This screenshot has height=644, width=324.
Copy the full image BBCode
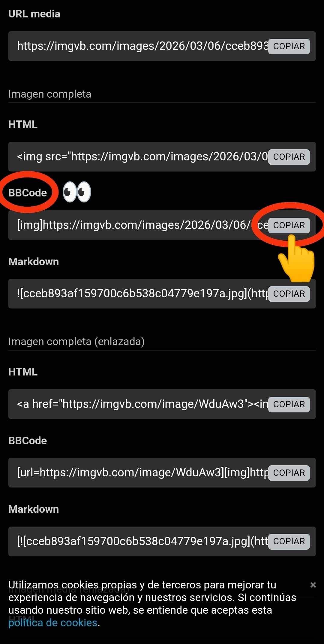click(x=289, y=225)
